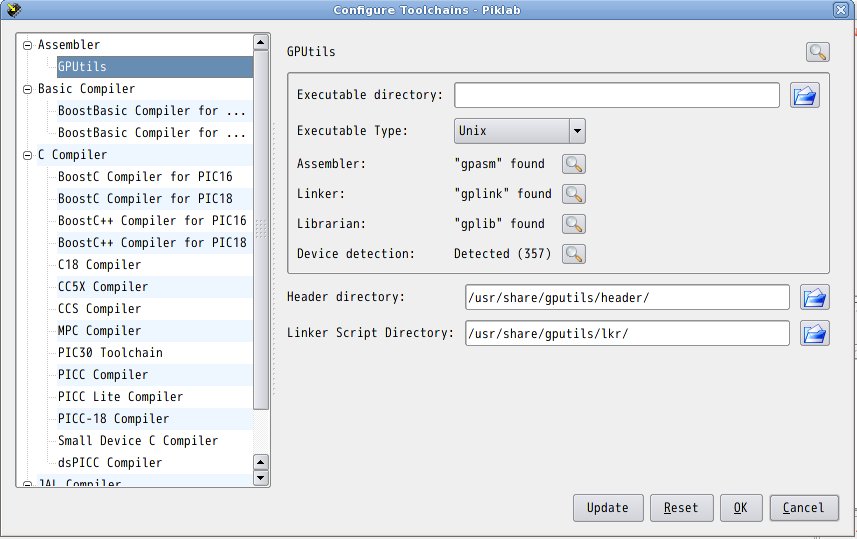Click the Cancel button
The height and width of the screenshot is (539, 857).
(x=803, y=508)
